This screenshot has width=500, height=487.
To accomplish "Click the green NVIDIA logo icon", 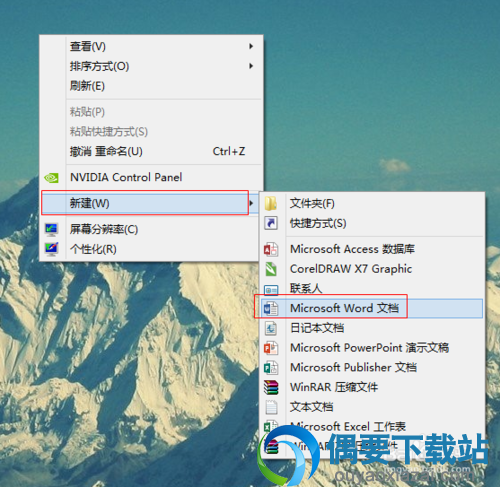I will tap(51, 178).
